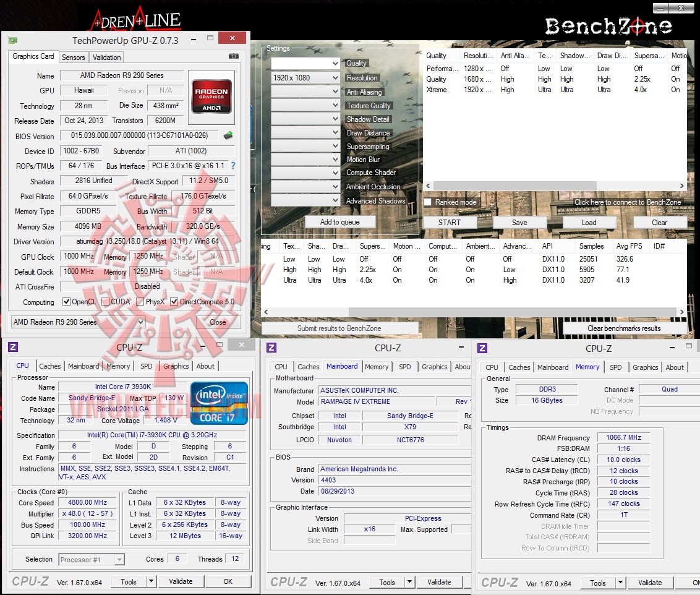Open the Processor #1 selection dropdown
The width and height of the screenshot is (700, 595).
pos(92,559)
